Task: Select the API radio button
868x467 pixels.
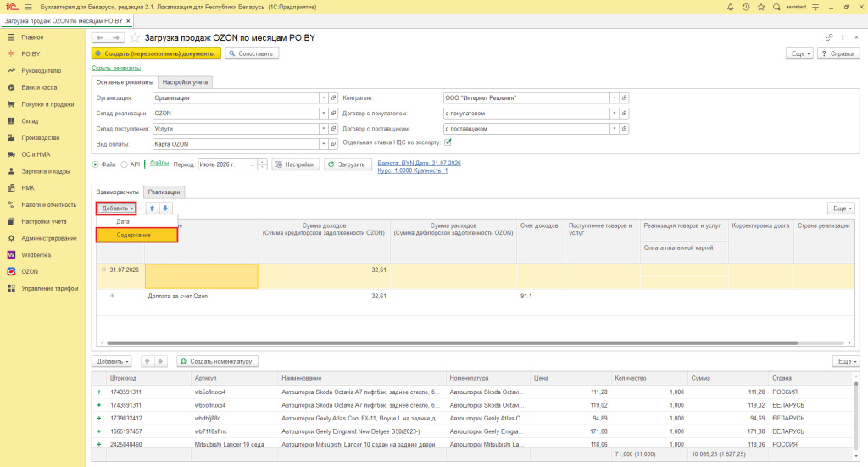Action: 124,164
